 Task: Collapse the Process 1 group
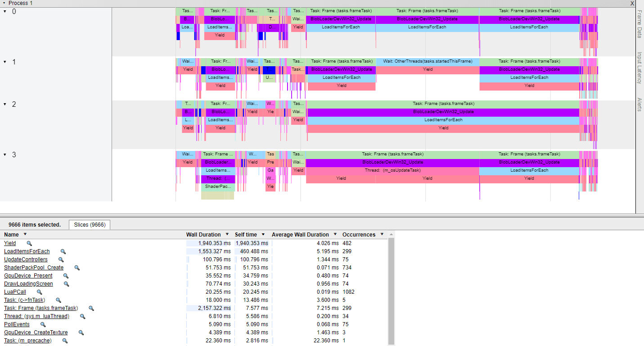5,3
